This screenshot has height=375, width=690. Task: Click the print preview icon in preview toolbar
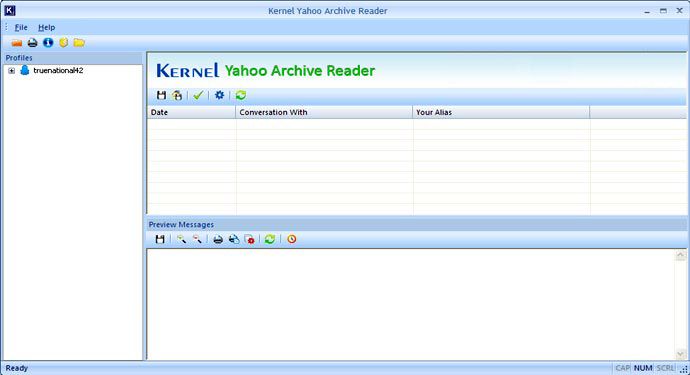[x=234, y=239]
